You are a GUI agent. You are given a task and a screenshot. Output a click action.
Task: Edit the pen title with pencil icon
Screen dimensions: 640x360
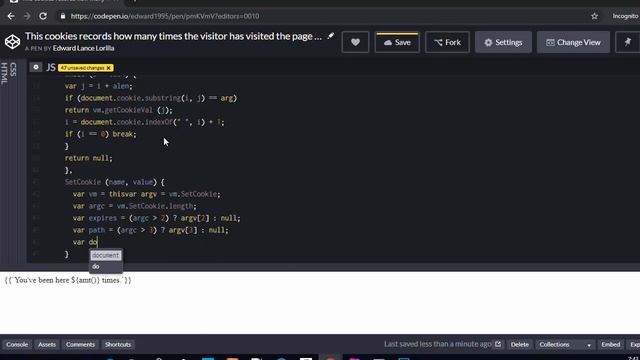coord(331,36)
